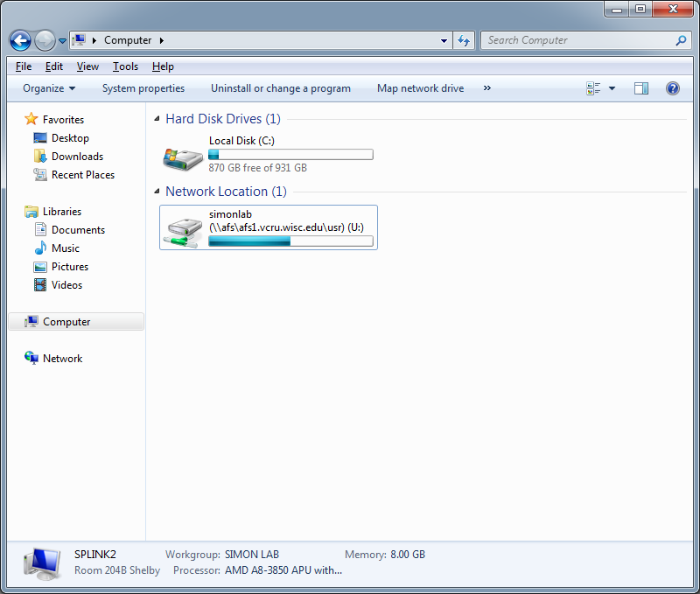This screenshot has height=594, width=700.
Task: Click Uninstall or change a program
Action: [280, 88]
